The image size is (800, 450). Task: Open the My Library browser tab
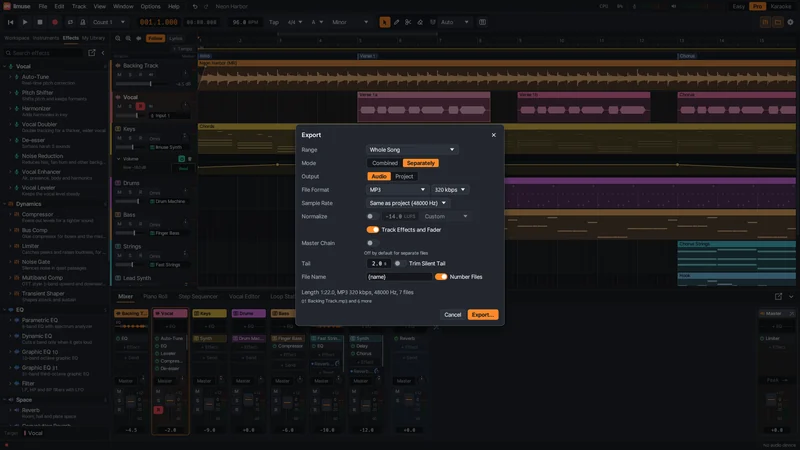coord(93,38)
